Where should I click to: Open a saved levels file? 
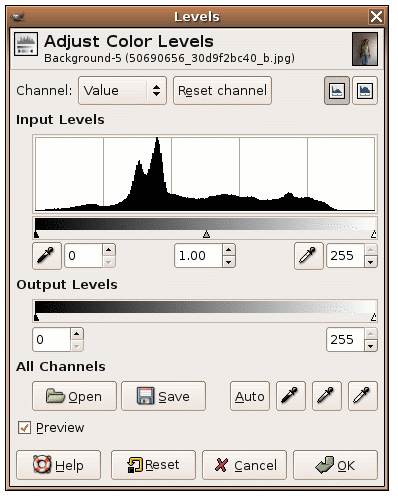74,396
